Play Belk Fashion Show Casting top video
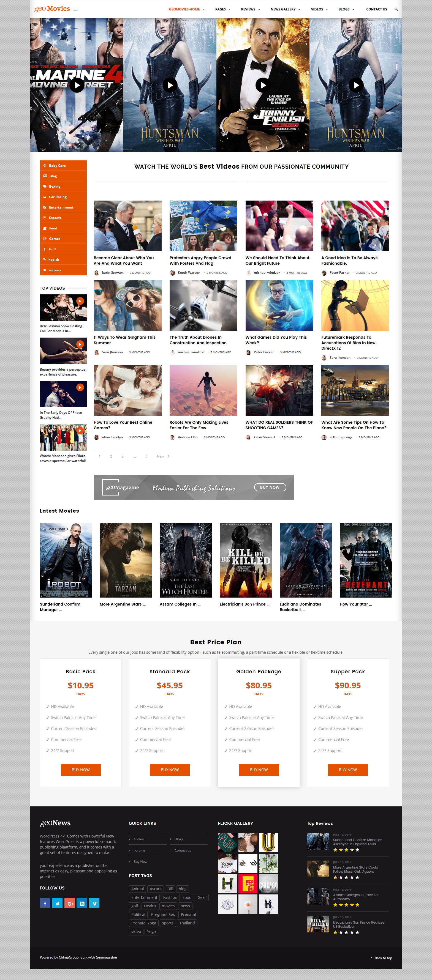Viewport: 432px width, 980px height. pos(80,301)
